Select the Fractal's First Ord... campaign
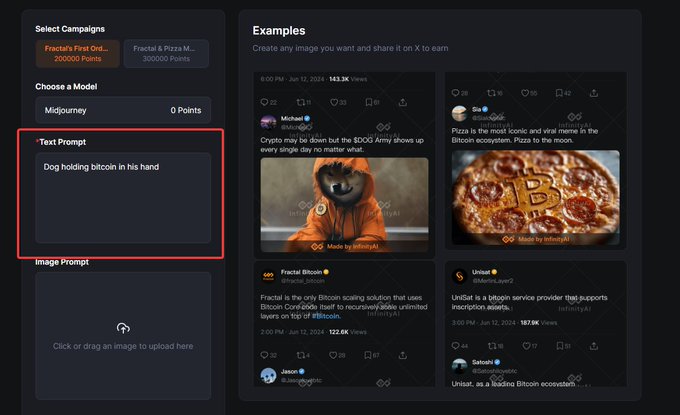The image size is (680, 415). click(x=78, y=53)
